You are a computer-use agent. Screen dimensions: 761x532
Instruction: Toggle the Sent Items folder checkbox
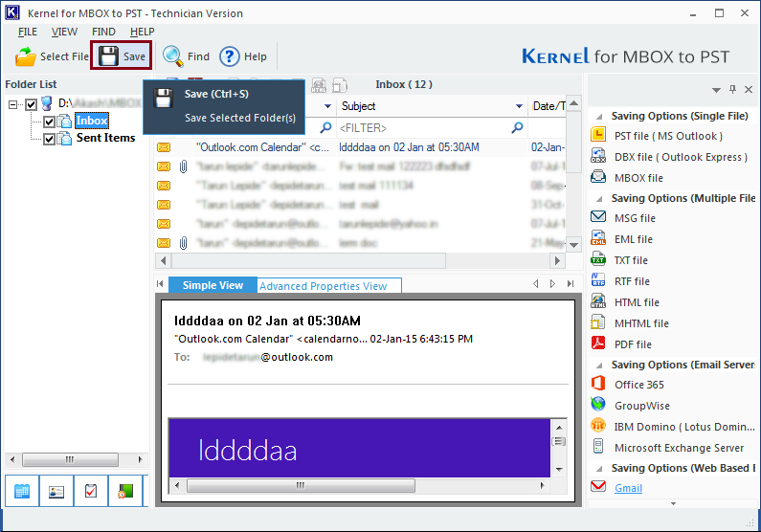[49, 139]
